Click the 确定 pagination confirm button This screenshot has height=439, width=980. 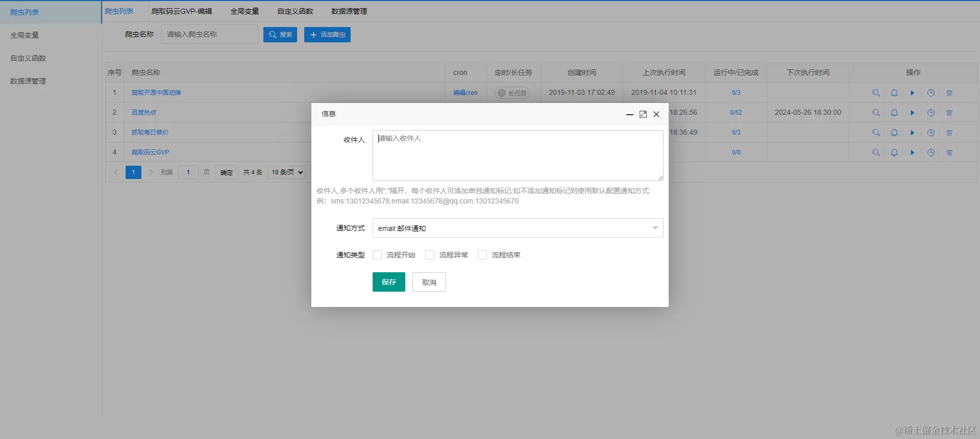[x=227, y=172]
